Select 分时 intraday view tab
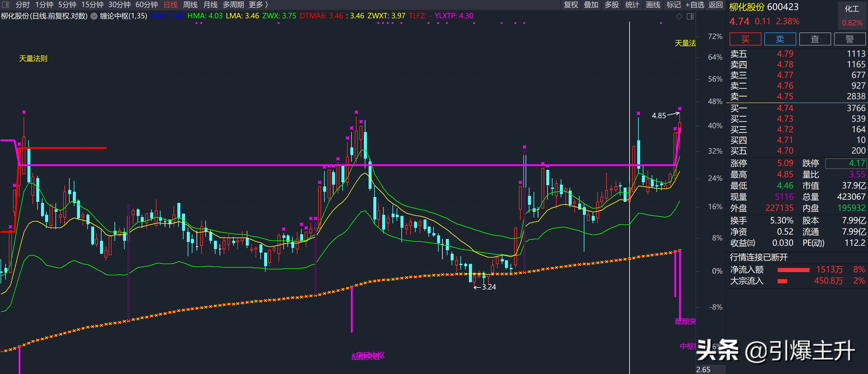This screenshot has height=374, width=868. (22, 5)
